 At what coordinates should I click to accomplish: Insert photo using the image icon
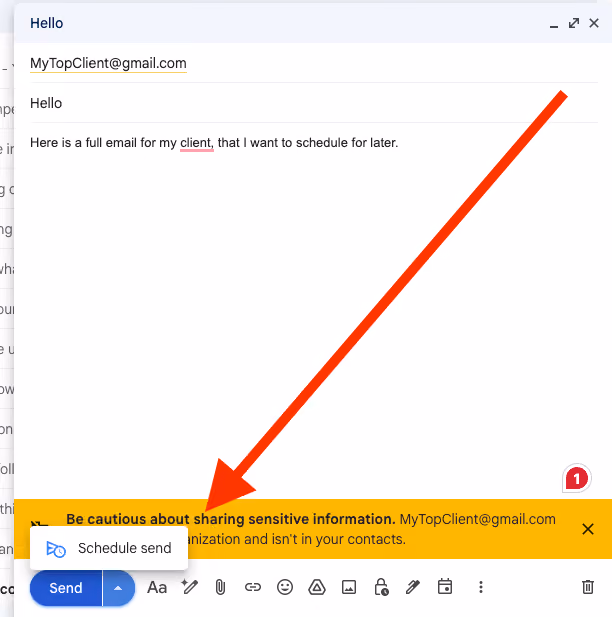point(349,587)
